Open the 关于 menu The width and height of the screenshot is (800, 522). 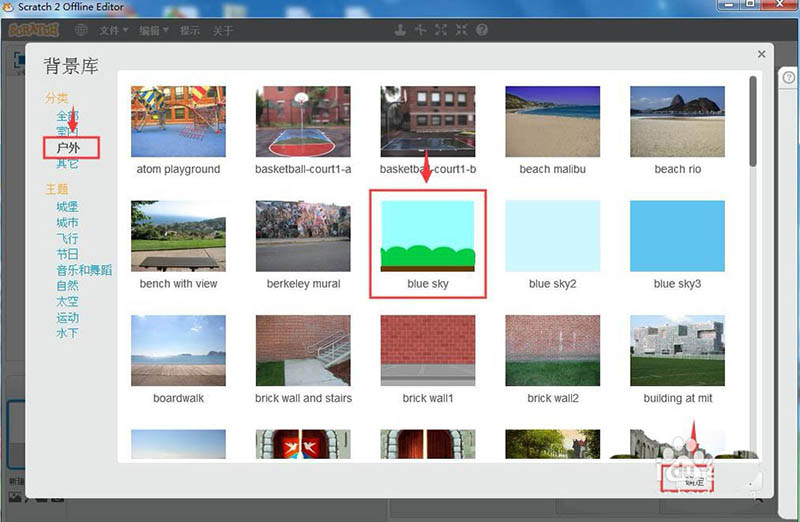click(222, 31)
